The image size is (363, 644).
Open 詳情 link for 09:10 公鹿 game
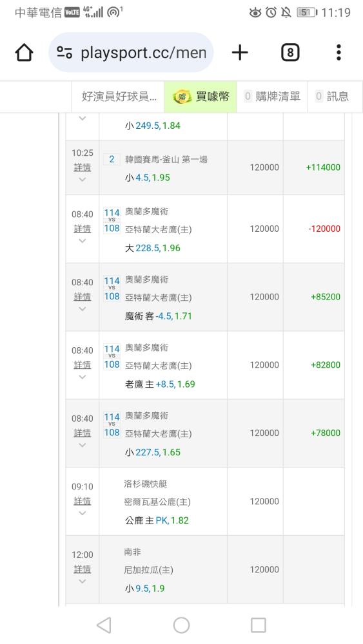(x=83, y=500)
